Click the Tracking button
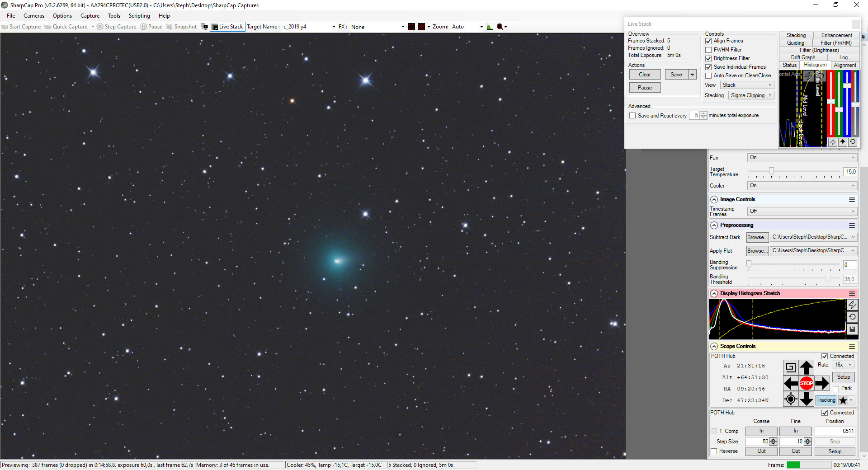The height and width of the screenshot is (470, 868). (826, 400)
